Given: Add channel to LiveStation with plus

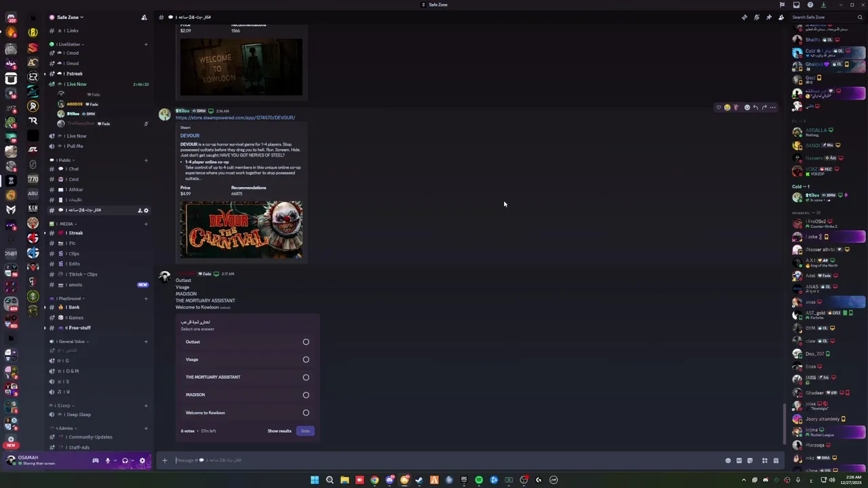Looking at the screenshot, I should [x=146, y=44].
